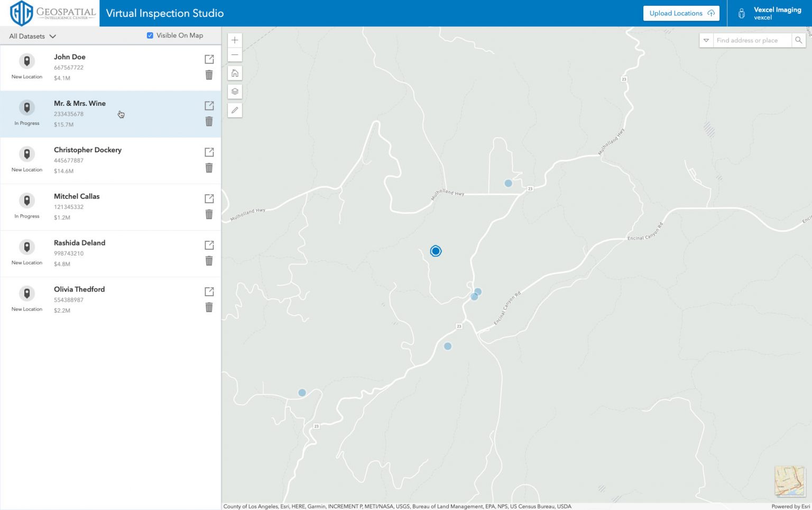Open Mitchel Callas location externally
Viewport: 812px width, 510px height.
click(209, 199)
